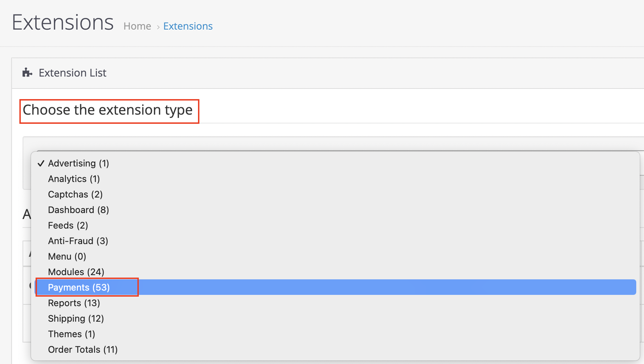This screenshot has height=364, width=644.
Task: Click the Choose the extension type heading
Action: coord(108,110)
